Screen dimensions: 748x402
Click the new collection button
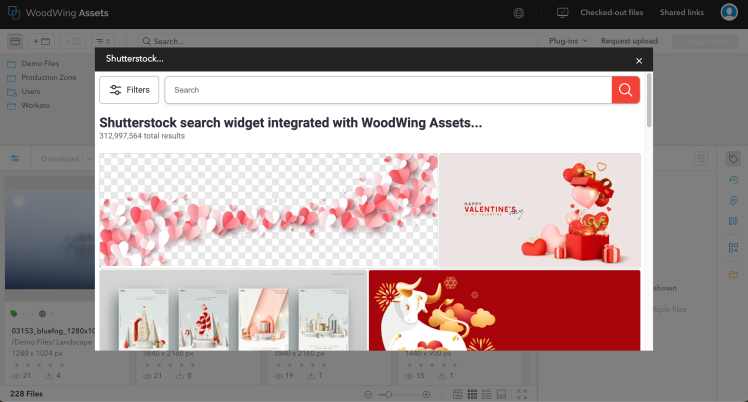pos(73,41)
